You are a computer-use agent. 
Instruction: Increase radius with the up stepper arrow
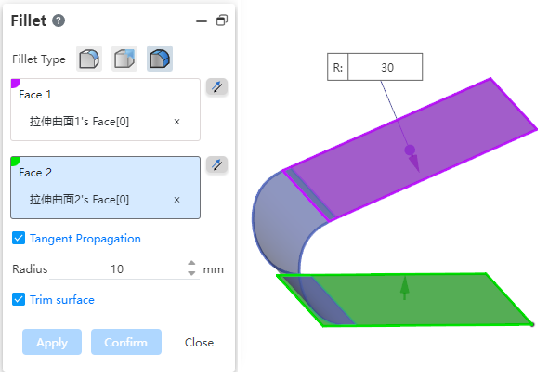(191, 263)
